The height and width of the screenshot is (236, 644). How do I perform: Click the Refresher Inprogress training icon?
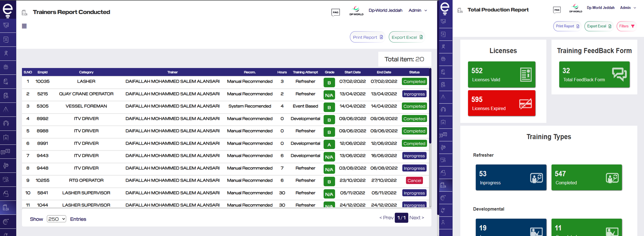pyautogui.click(x=536, y=178)
